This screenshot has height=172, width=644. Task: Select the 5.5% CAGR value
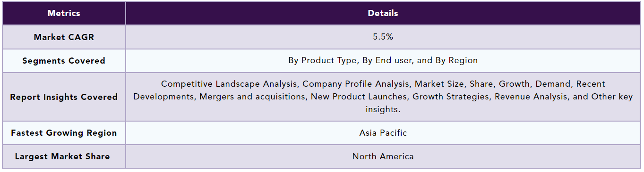coord(383,37)
